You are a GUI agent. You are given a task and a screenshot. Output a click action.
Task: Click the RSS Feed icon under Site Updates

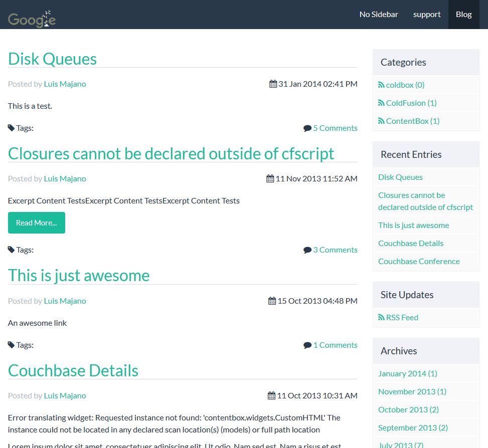coord(381,318)
